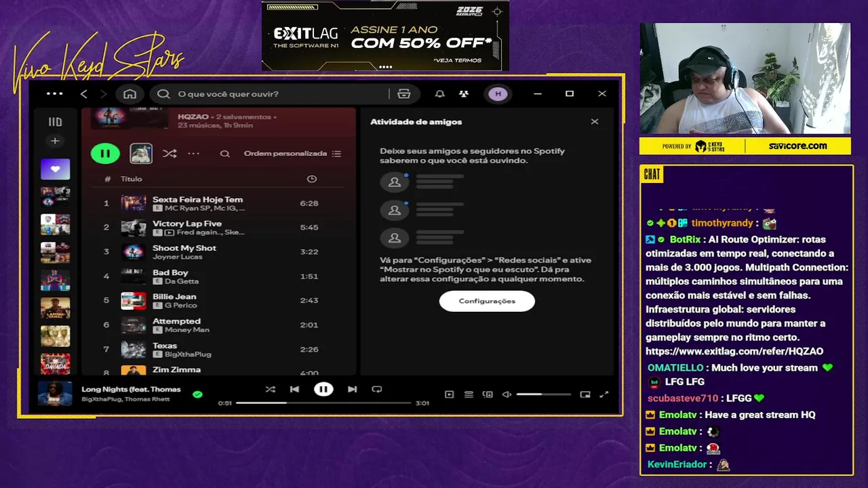This screenshot has width=868, height=488.
Task: Open the connect-to-device icon
Action: [x=488, y=394]
